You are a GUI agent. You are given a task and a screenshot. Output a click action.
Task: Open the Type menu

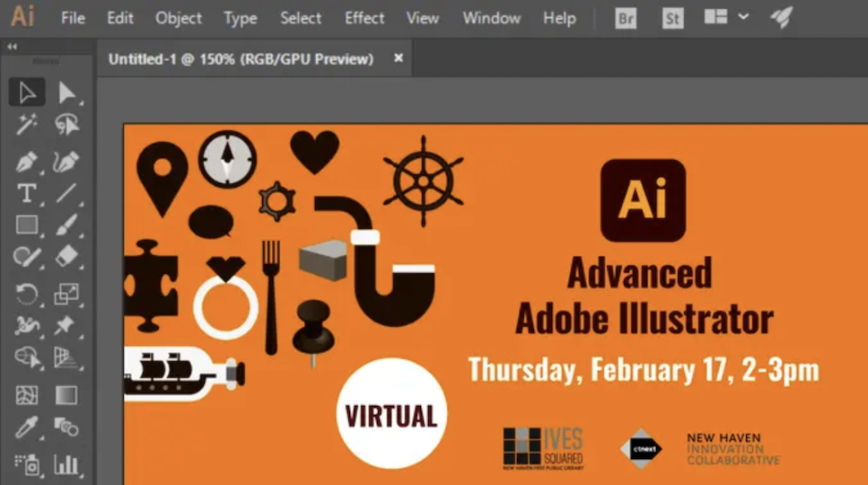(x=241, y=18)
